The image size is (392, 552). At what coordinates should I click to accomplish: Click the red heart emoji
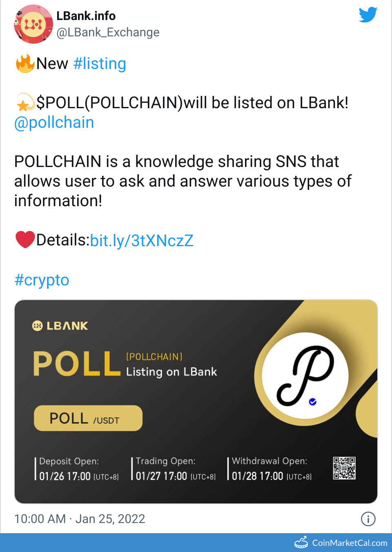click(x=25, y=240)
